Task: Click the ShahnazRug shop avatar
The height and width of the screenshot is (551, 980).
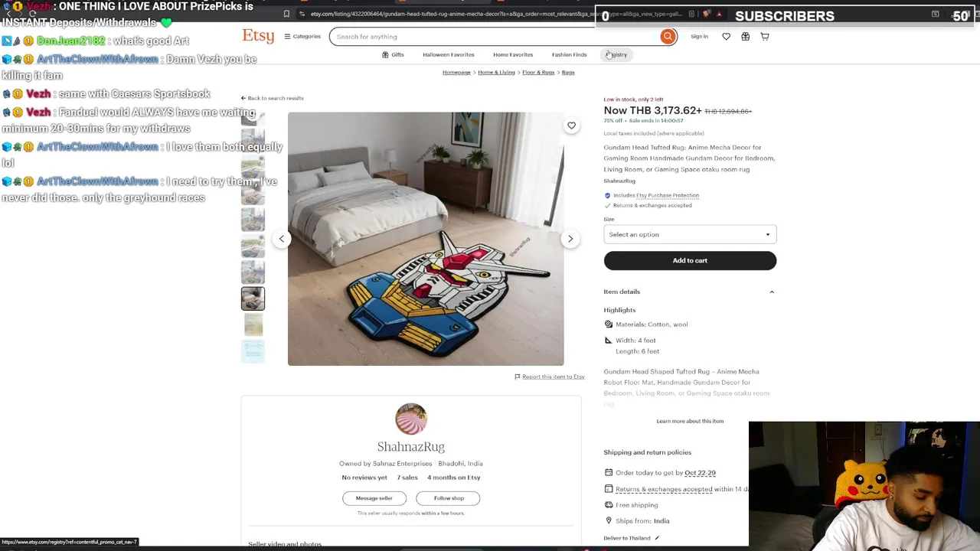Action: (x=411, y=419)
